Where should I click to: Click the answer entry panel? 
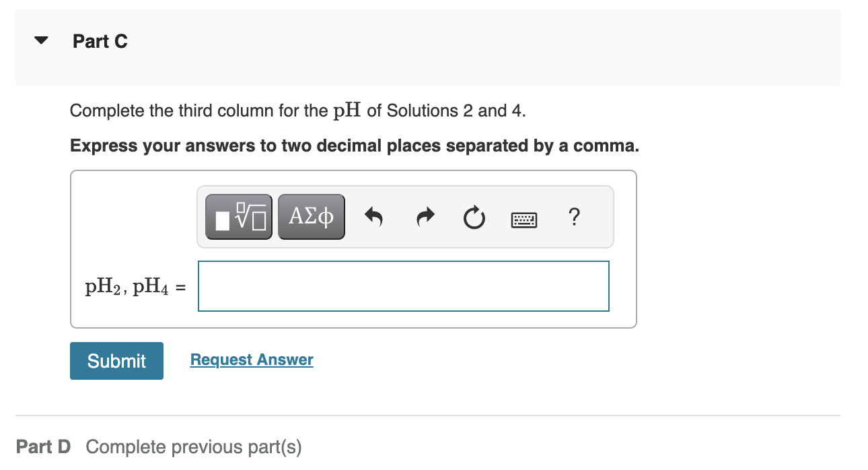pyautogui.click(x=353, y=249)
